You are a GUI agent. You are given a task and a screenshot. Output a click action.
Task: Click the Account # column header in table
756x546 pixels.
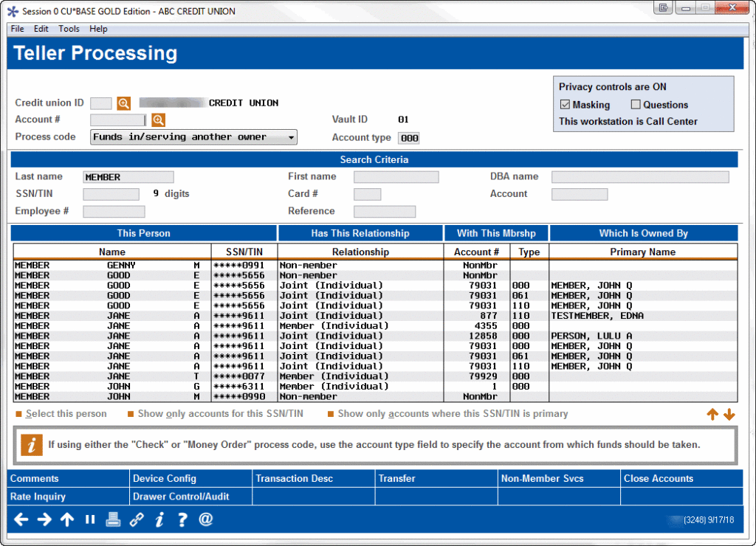pos(476,252)
